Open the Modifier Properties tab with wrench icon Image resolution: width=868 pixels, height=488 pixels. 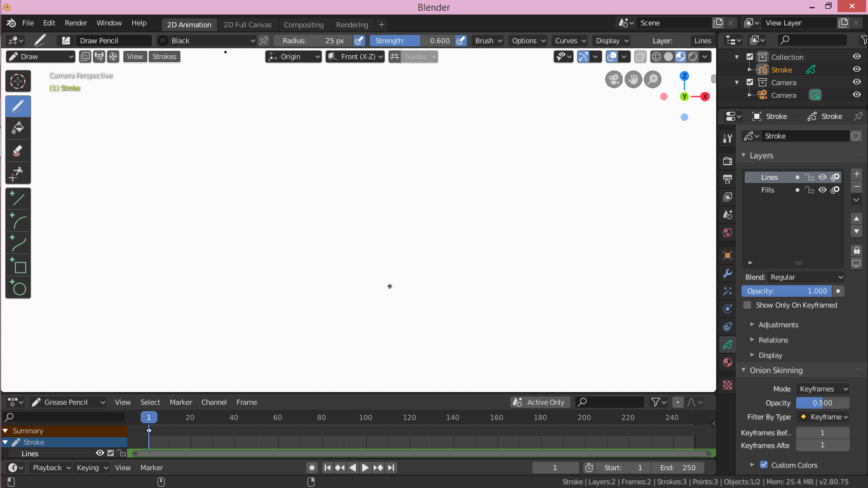727,273
